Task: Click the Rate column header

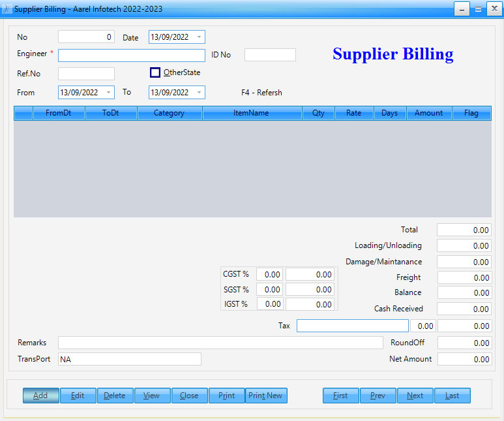Action: click(x=354, y=113)
